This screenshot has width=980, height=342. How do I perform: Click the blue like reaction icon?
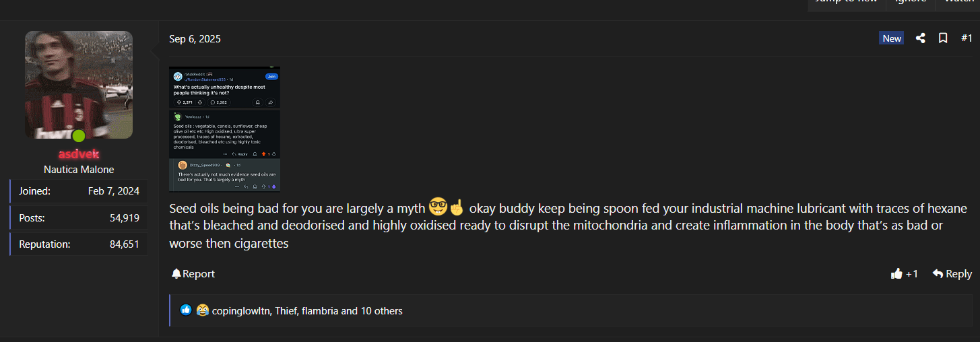(x=186, y=310)
